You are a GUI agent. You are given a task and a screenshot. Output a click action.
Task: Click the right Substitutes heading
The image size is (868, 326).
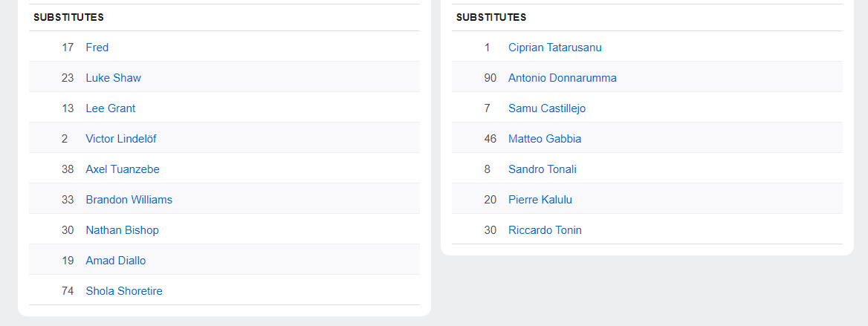491,17
